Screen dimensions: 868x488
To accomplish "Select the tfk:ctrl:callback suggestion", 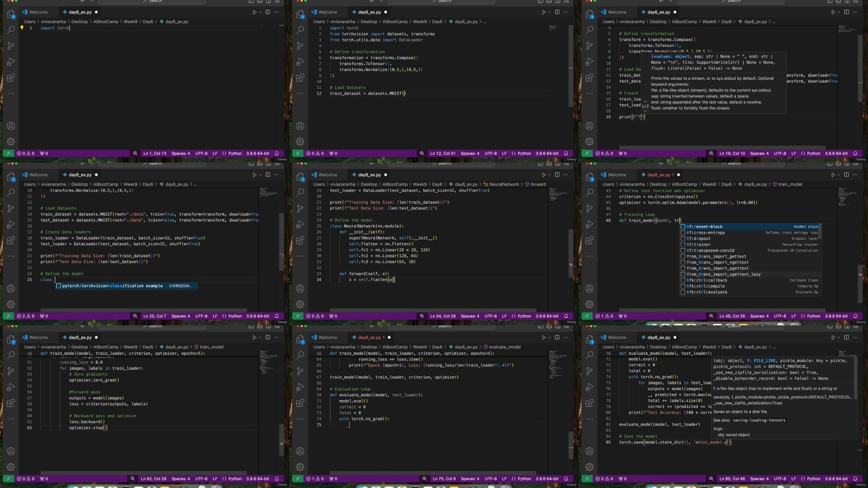I will [750, 280].
